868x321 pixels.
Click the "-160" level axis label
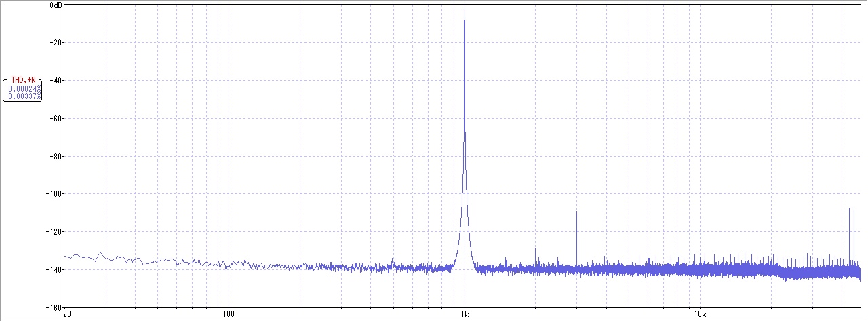click(x=54, y=307)
